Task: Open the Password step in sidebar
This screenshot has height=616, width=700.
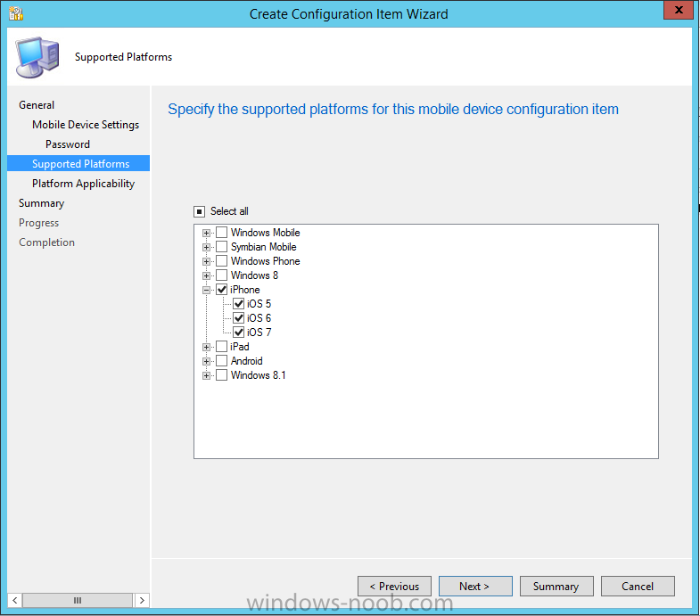Action: click(x=68, y=144)
